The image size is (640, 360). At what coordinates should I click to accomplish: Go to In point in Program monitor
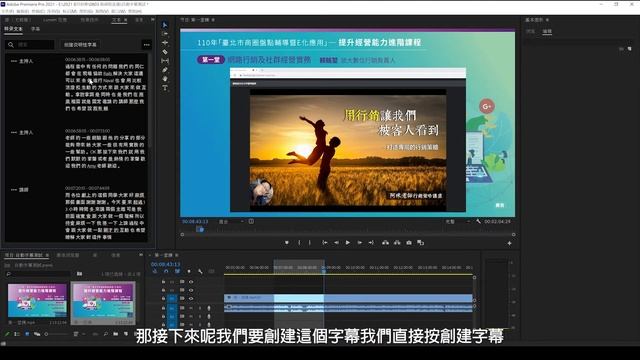click(324, 243)
